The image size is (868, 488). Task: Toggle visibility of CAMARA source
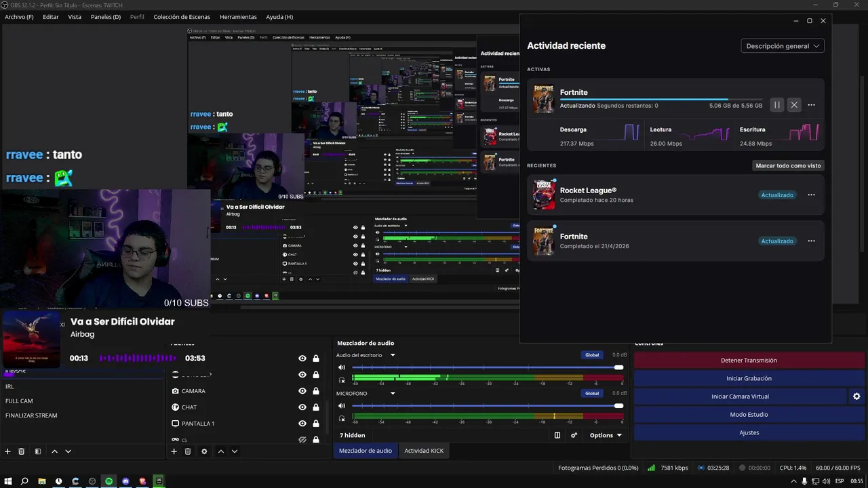[302, 391]
